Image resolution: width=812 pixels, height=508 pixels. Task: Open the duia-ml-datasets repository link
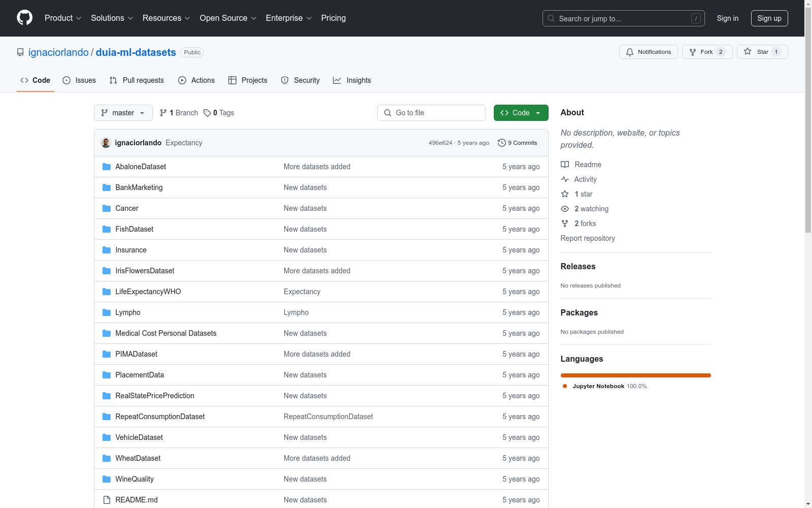[x=136, y=52]
